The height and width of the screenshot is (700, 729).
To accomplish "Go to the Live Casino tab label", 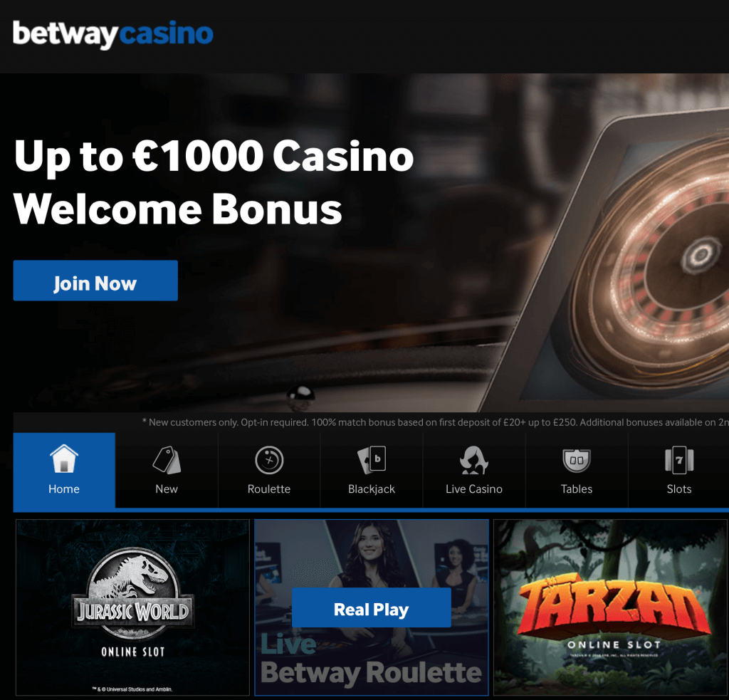I will click(473, 489).
